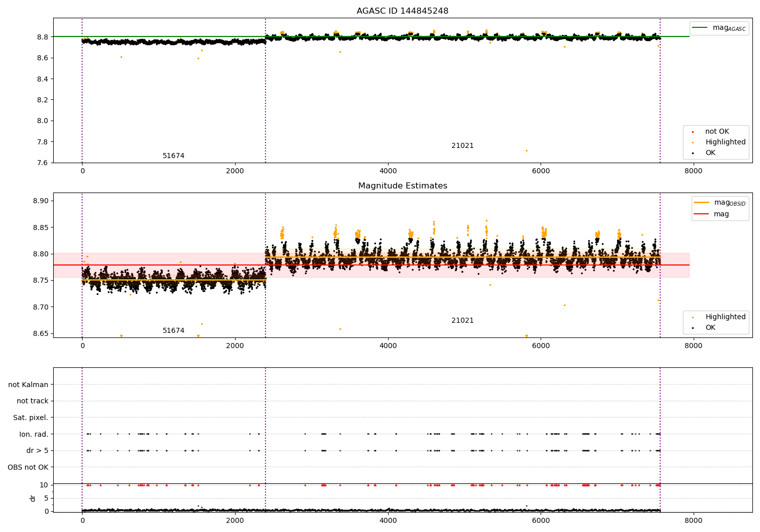Click x-axis tick "4000" under the bottom plot
The width and height of the screenshot is (760, 532).
coord(388,521)
